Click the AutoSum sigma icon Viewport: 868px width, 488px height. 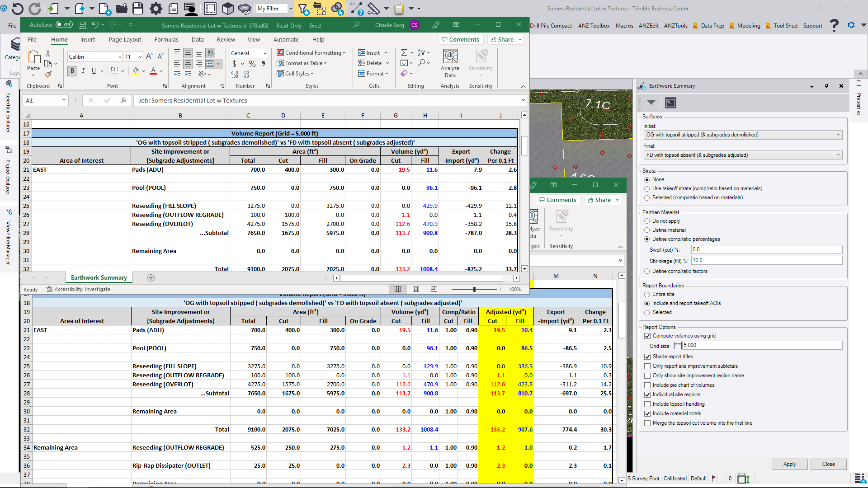pos(404,53)
